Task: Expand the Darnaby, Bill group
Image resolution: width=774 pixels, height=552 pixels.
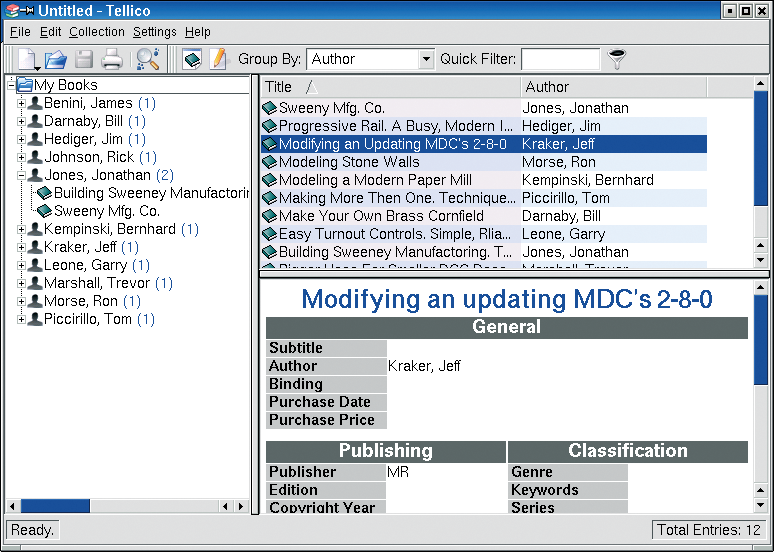Action: click(21, 121)
